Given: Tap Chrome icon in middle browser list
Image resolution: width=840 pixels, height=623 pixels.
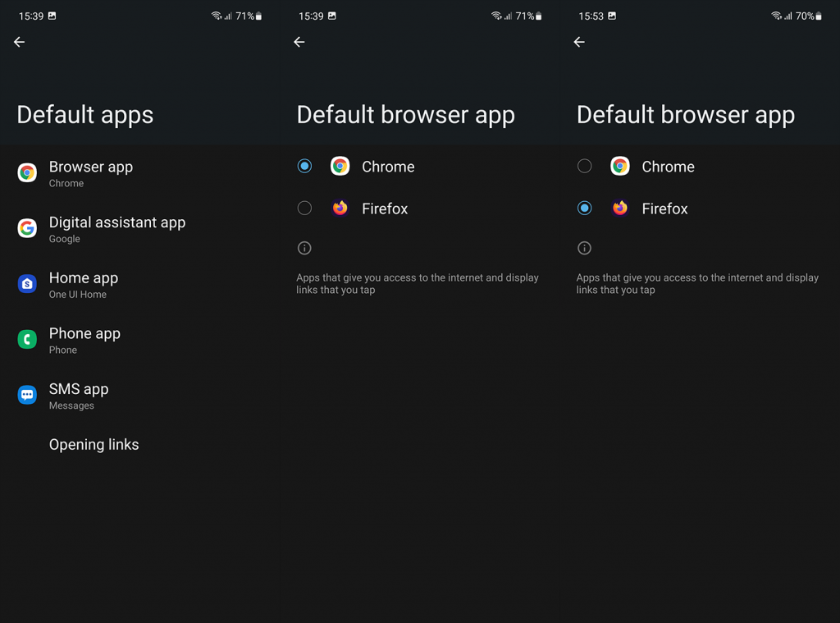Looking at the screenshot, I should (x=340, y=166).
